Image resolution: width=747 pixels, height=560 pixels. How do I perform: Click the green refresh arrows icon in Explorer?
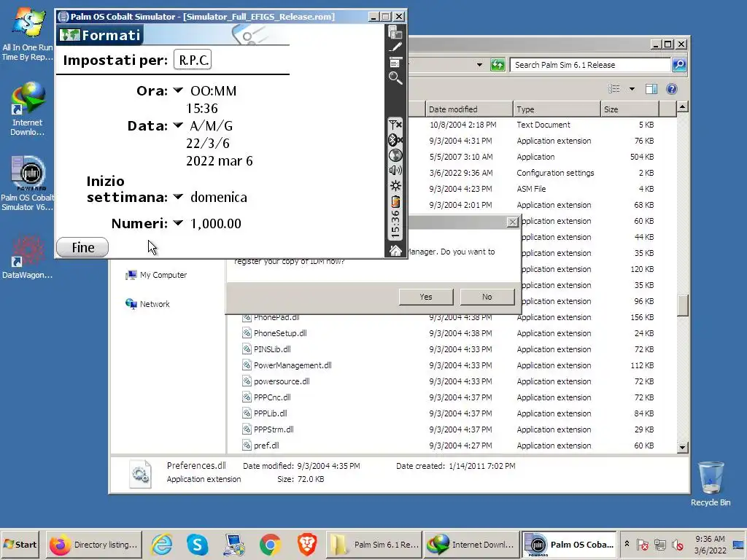pyautogui.click(x=498, y=65)
